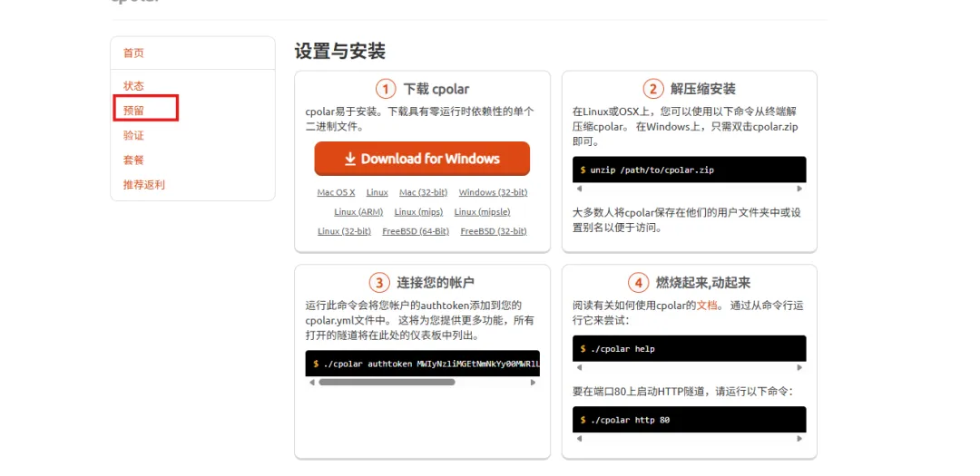
Task: Open the 验证 sidebar item
Action: point(133,136)
